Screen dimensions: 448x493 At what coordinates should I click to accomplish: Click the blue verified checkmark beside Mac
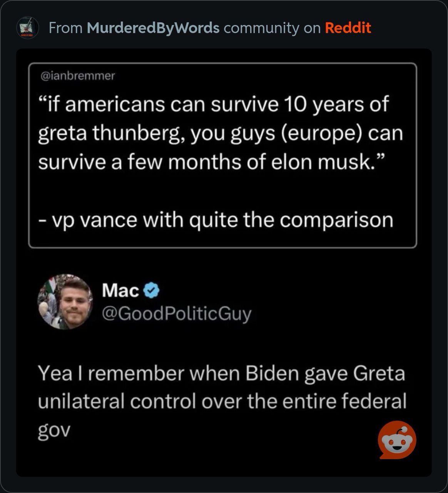click(152, 290)
